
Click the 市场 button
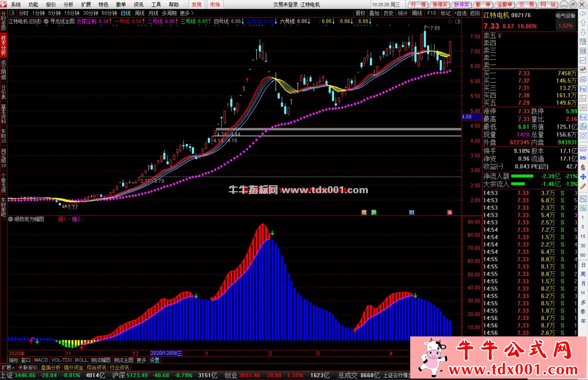coord(215,4)
